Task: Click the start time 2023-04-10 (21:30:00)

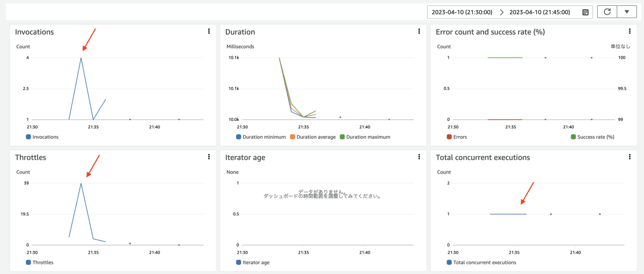Action: click(462, 12)
